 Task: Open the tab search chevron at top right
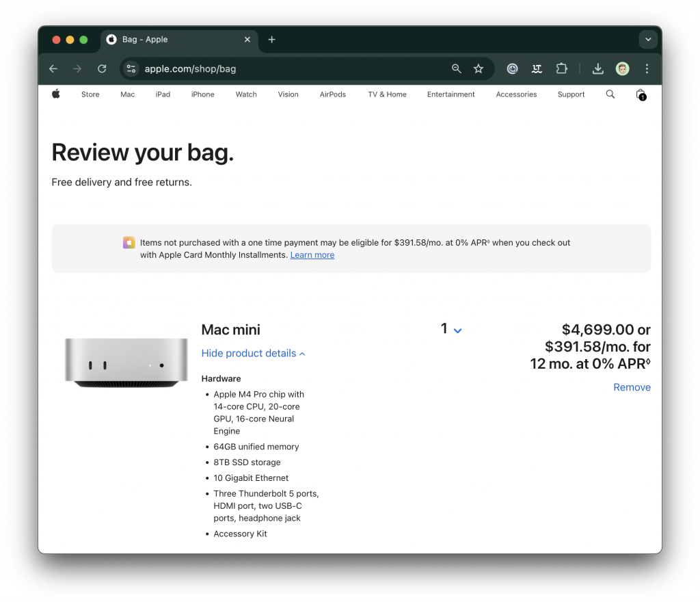[647, 39]
